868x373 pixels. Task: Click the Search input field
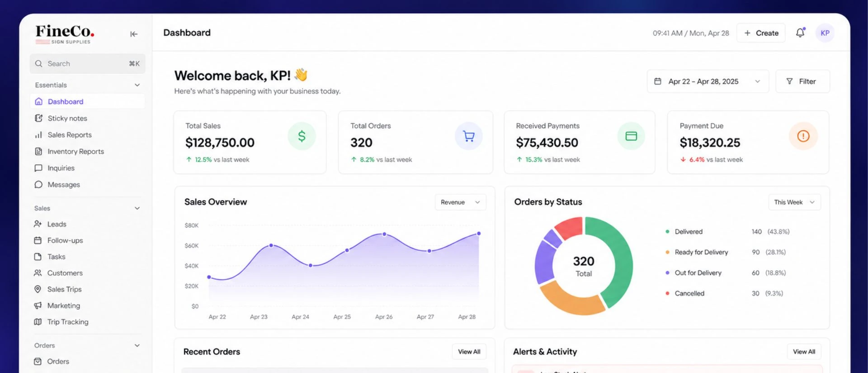click(x=87, y=64)
